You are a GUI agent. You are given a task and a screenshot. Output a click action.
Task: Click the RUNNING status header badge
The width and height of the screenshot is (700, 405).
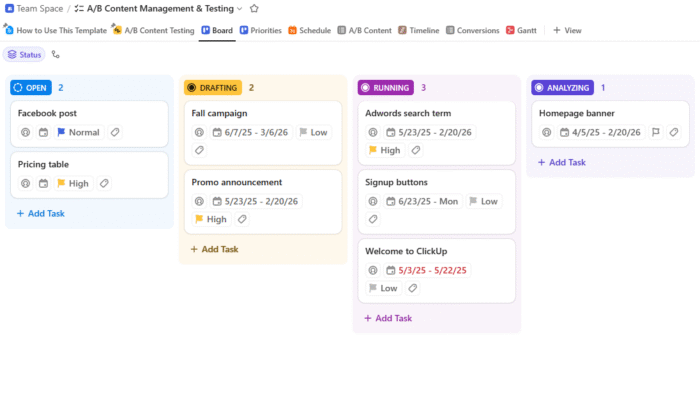pyautogui.click(x=386, y=88)
